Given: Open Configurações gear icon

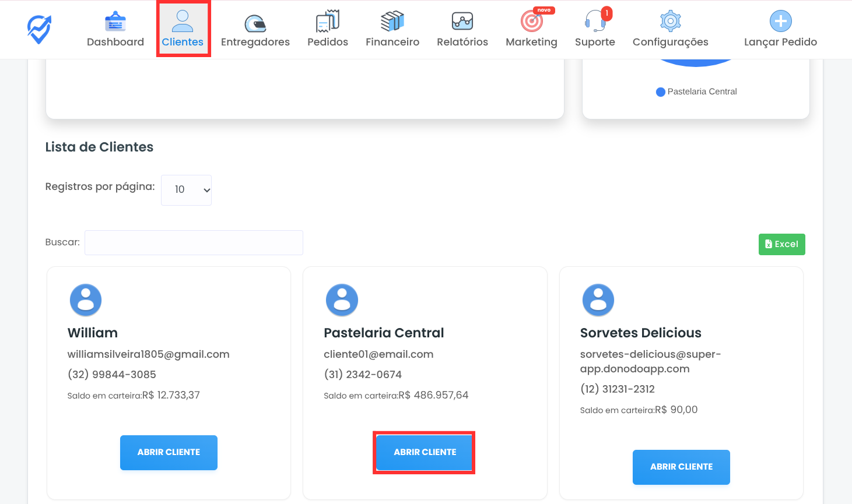Looking at the screenshot, I should tap(670, 22).
